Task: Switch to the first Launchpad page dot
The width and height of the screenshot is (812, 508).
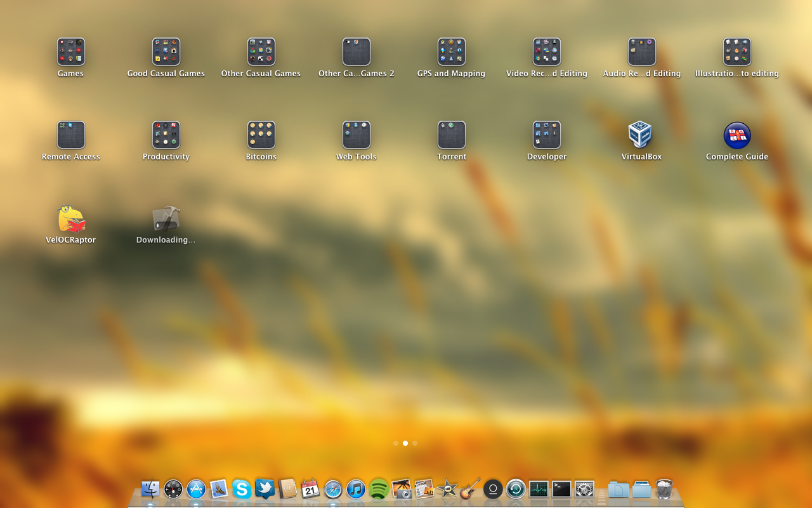Action: point(396,443)
